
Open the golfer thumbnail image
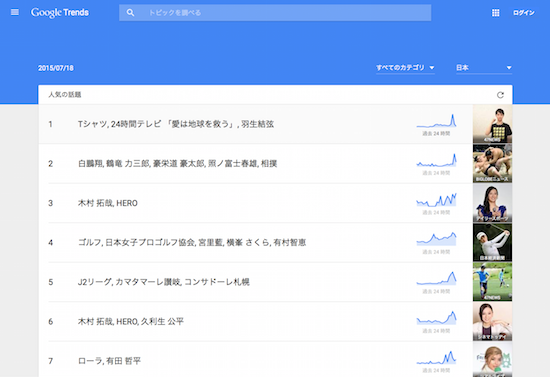click(492, 243)
